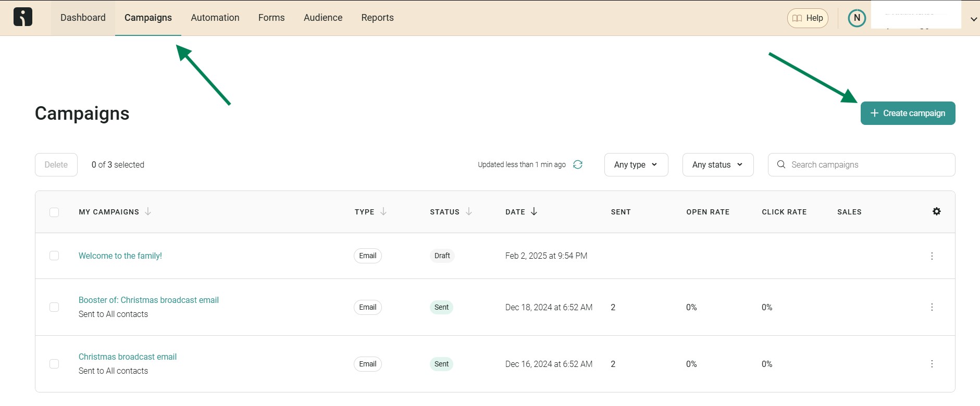The height and width of the screenshot is (406, 980).
Task: Click the Help button
Action: pos(808,18)
